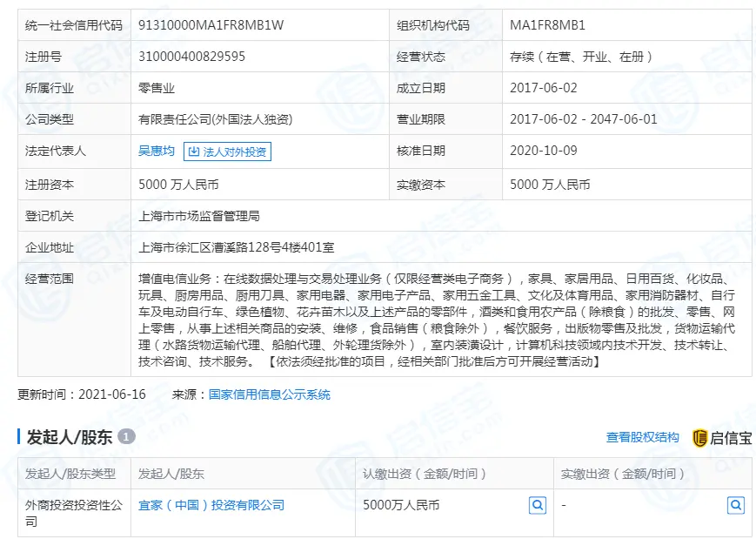
Task: Click the 企业地址 label
Action: pyautogui.click(x=50, y=247)
